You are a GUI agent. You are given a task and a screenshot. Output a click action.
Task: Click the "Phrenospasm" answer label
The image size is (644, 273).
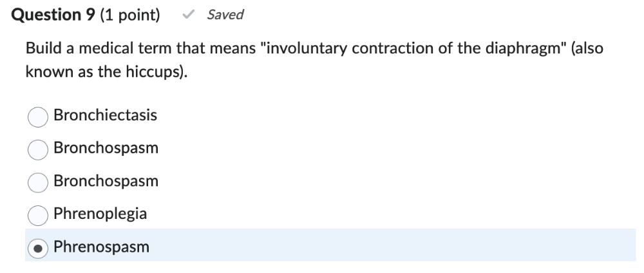coord(101,247)
